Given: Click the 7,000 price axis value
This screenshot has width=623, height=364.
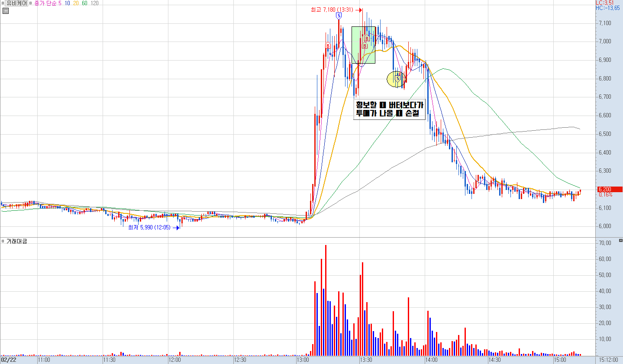Looking at the screenshot, I should coord(605,42).
